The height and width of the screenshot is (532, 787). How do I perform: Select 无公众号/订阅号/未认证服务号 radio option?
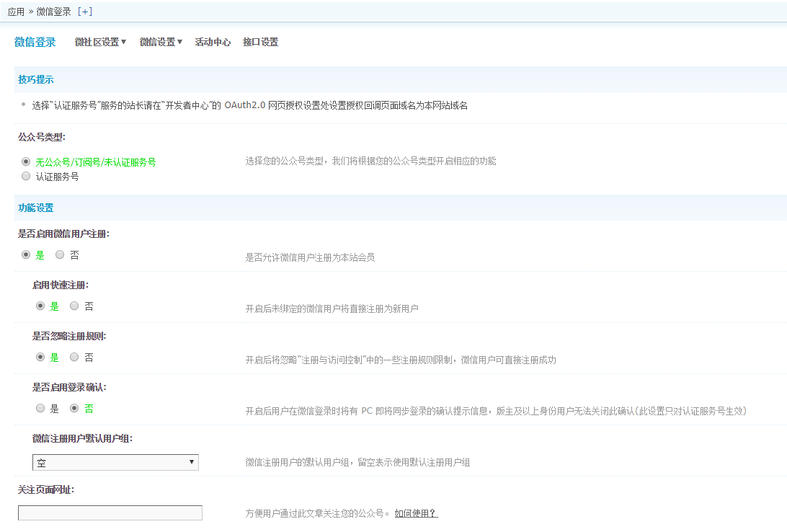click(26, 161)
